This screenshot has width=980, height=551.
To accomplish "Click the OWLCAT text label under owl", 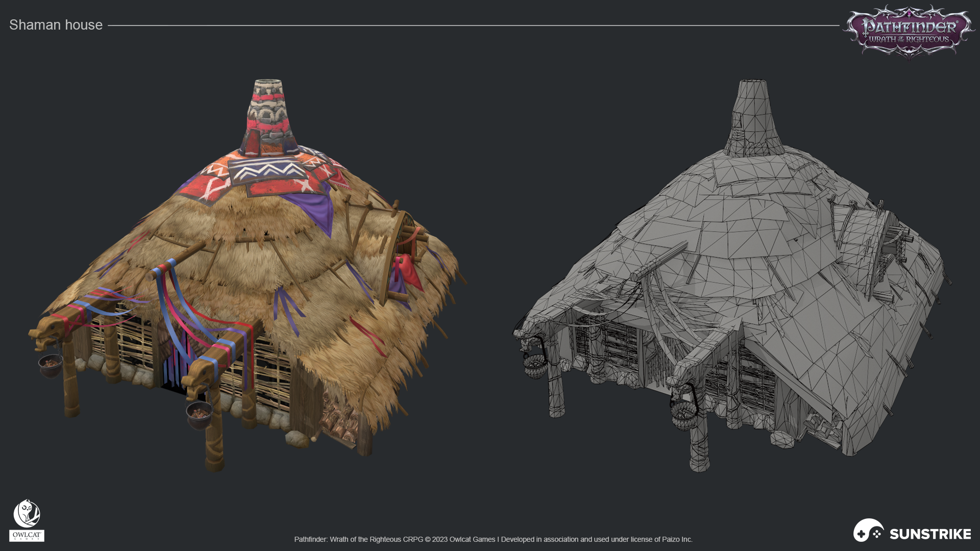I will 27,535.
